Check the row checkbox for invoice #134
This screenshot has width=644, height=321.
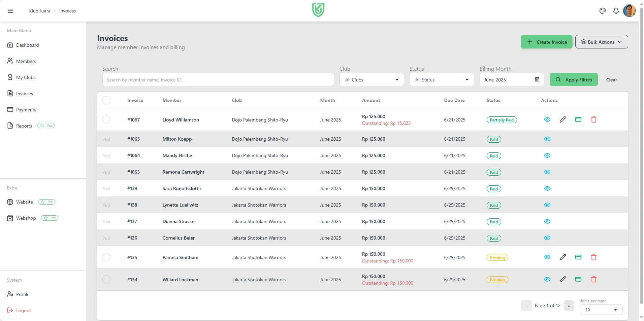[x=106, y=279]
